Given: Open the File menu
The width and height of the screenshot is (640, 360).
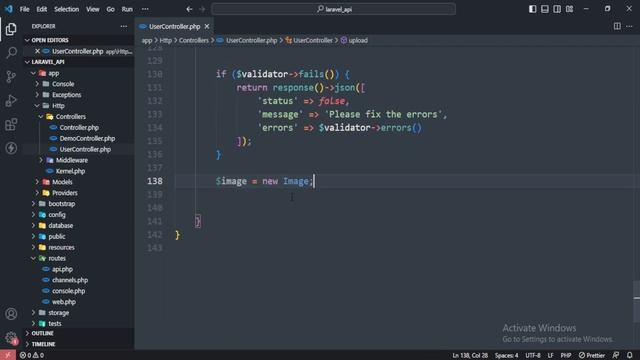Looking at the screenshot, I should (x=24, y=9).
